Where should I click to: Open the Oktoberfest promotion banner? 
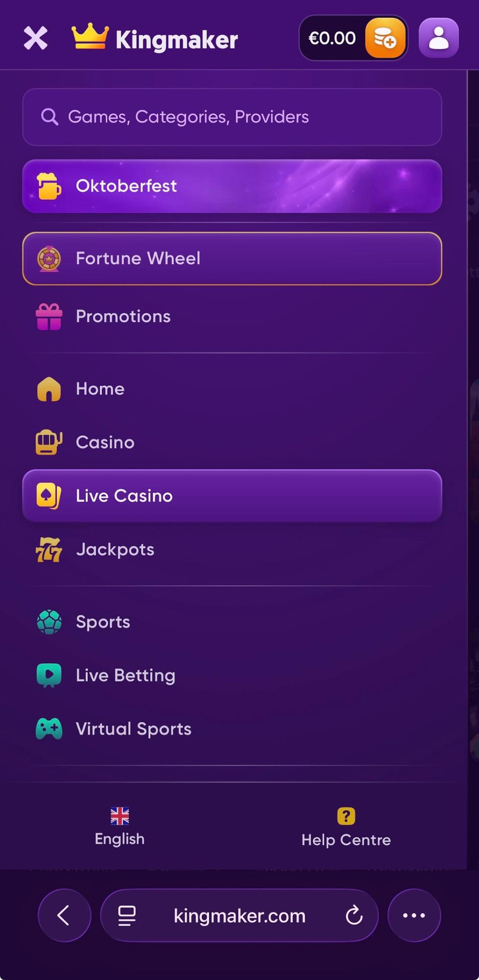[x=232, y=186]
